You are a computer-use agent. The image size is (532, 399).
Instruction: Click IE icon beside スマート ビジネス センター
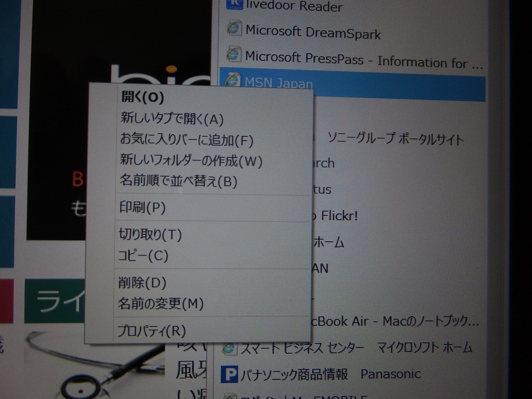click(230, 348)
